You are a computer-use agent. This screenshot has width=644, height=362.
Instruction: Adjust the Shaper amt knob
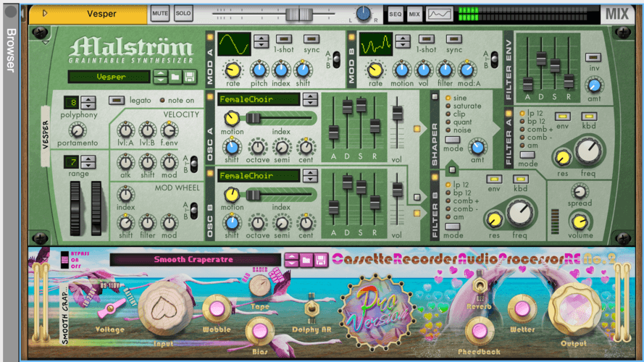click(477, 146)
